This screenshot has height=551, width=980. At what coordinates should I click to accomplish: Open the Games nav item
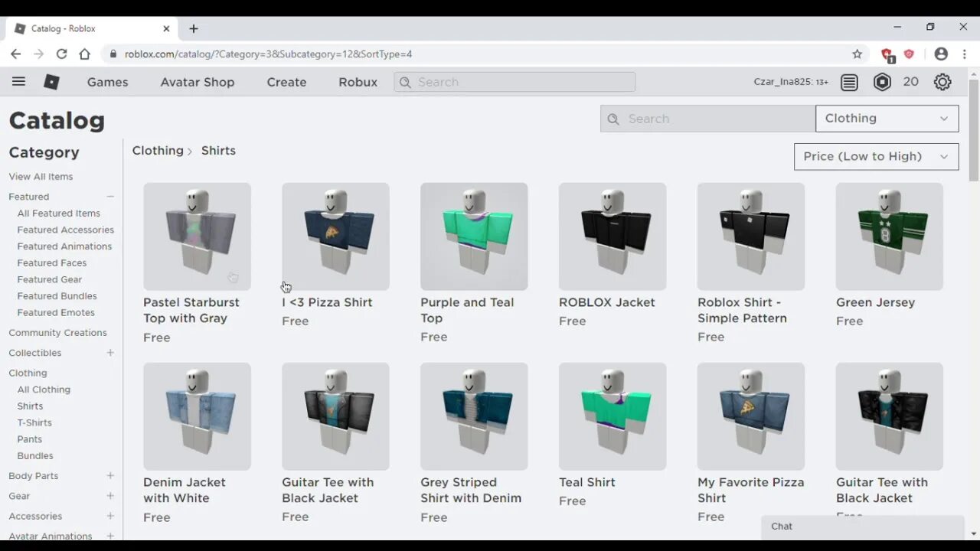[x=107, y=82]
